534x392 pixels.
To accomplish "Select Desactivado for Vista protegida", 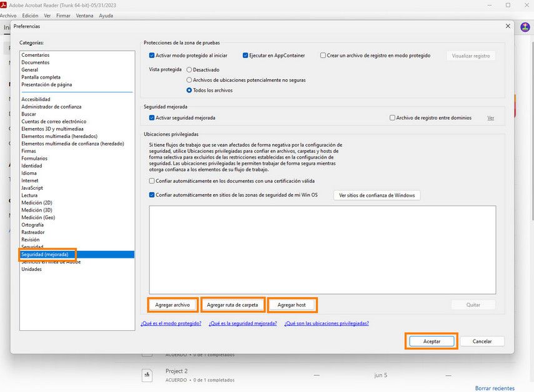I will coord(189,70).
